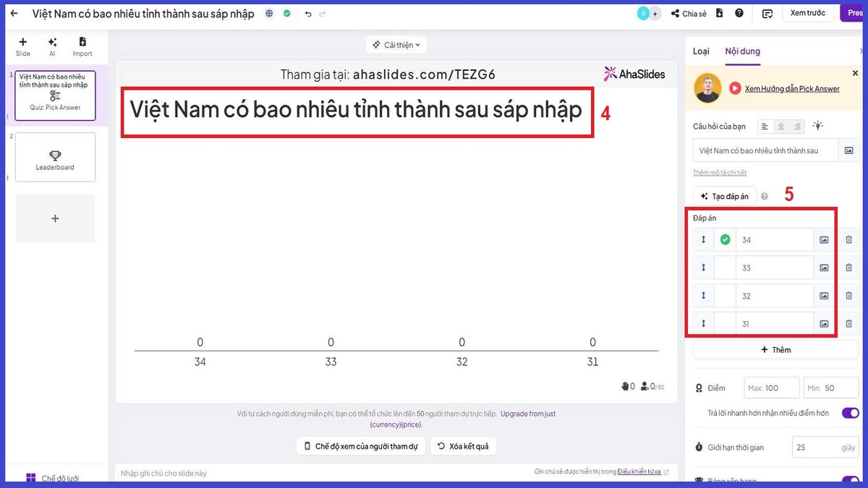Toggle Trả lời nhanh hơn nhận nhiều điểm hơn
Image resolution: width=868 pixels, height=488 pixels.
pos(850,413)
